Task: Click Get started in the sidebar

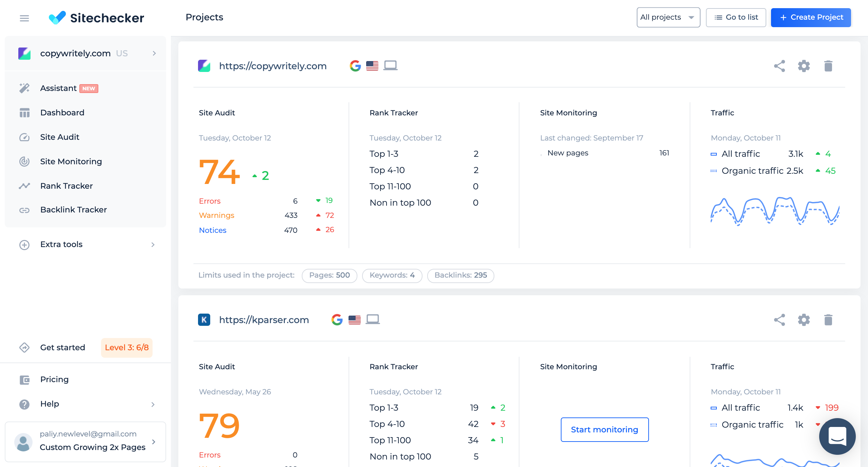Action: [x=62, y=348]
